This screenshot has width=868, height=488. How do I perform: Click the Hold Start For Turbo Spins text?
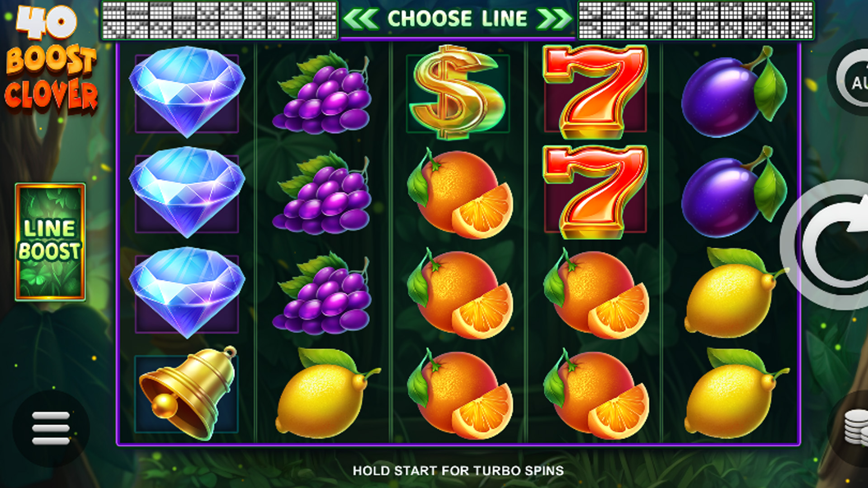pos(458,471)
